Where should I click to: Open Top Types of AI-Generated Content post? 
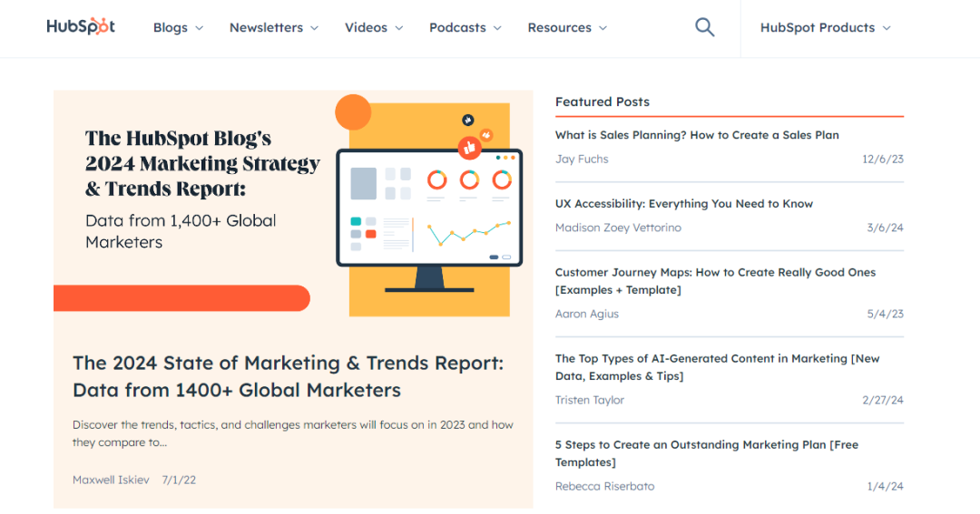(x=718, y=367)
